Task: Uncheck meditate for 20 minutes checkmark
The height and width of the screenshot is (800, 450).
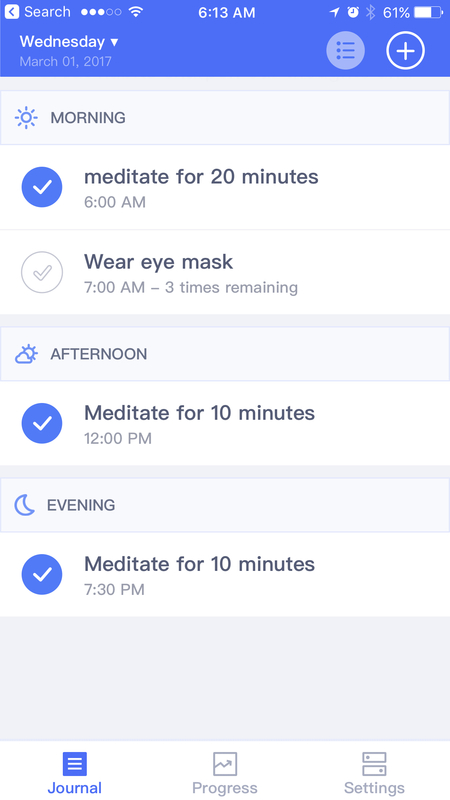Action: point(42,187)
